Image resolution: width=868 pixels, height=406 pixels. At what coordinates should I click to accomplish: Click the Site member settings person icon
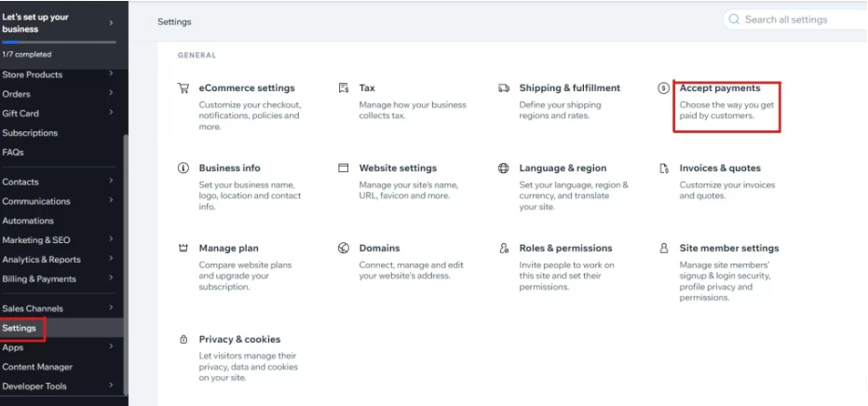click(x=664, y=249)
